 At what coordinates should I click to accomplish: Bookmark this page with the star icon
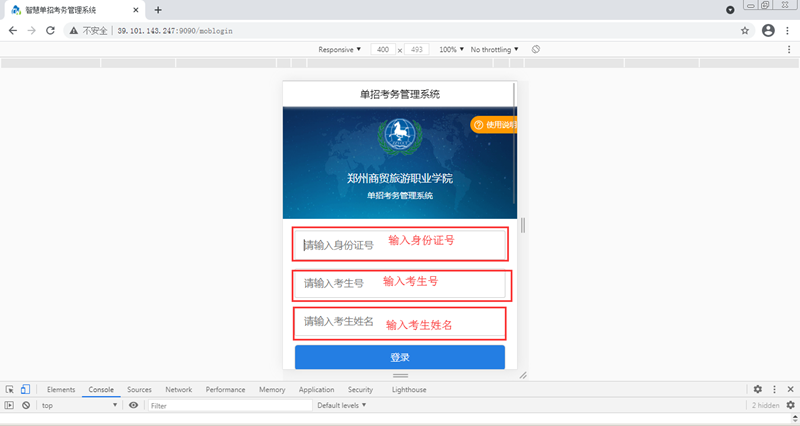(745, 31)
